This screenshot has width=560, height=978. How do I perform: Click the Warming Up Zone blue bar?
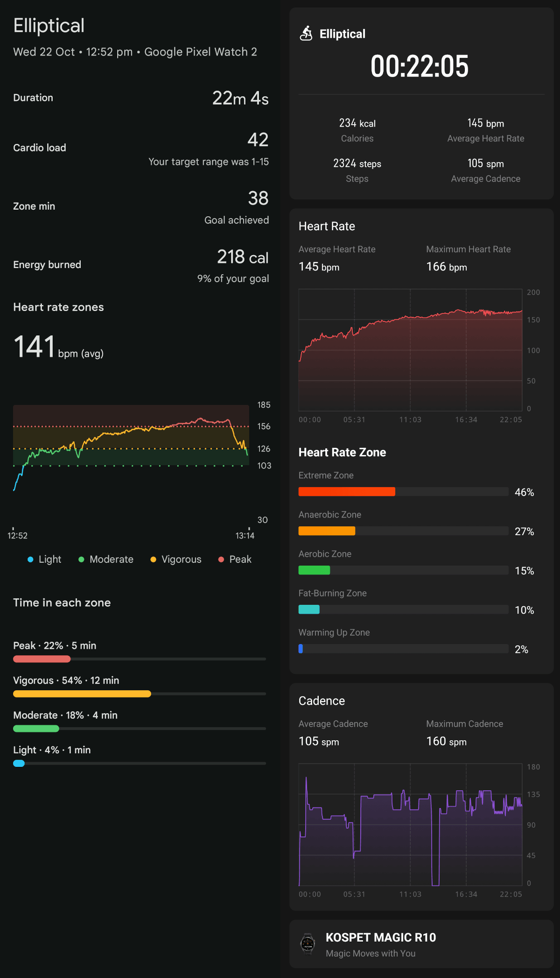click(x=301, y=649)
